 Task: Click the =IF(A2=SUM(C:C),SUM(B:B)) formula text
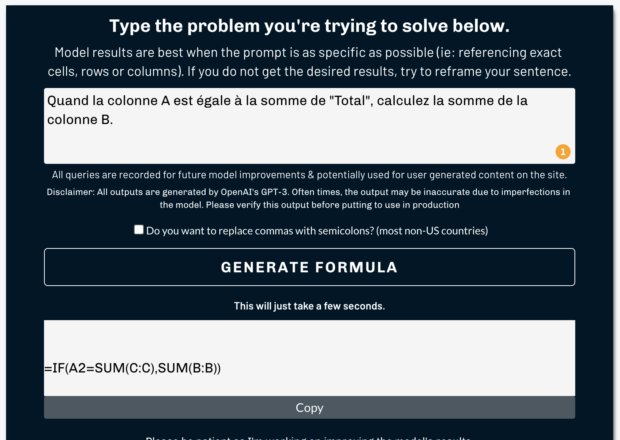click(x=132, y=369)
